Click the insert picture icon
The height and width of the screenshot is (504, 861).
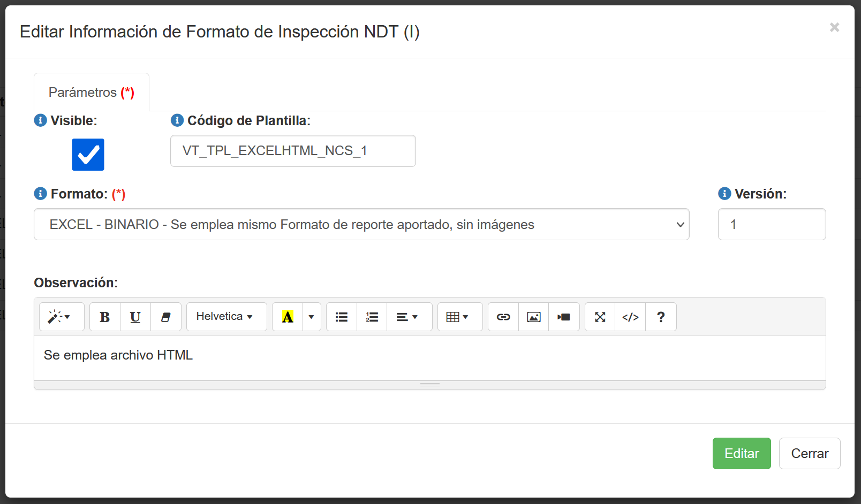(x=534, y=317)
